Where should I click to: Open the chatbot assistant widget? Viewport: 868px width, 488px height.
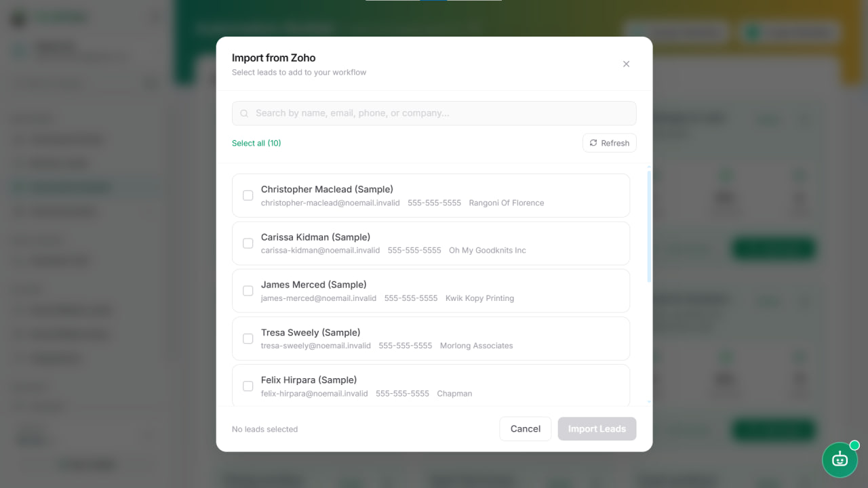coord(840,460)
